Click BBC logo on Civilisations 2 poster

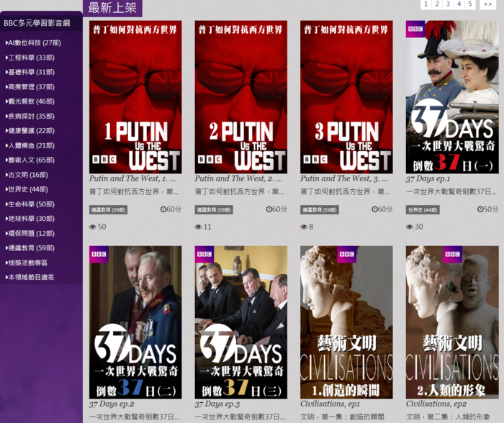coord(452,255)
